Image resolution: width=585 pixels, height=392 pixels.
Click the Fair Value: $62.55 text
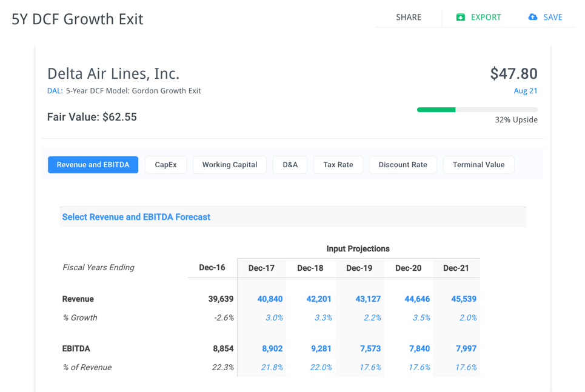(x=92, y=117)
